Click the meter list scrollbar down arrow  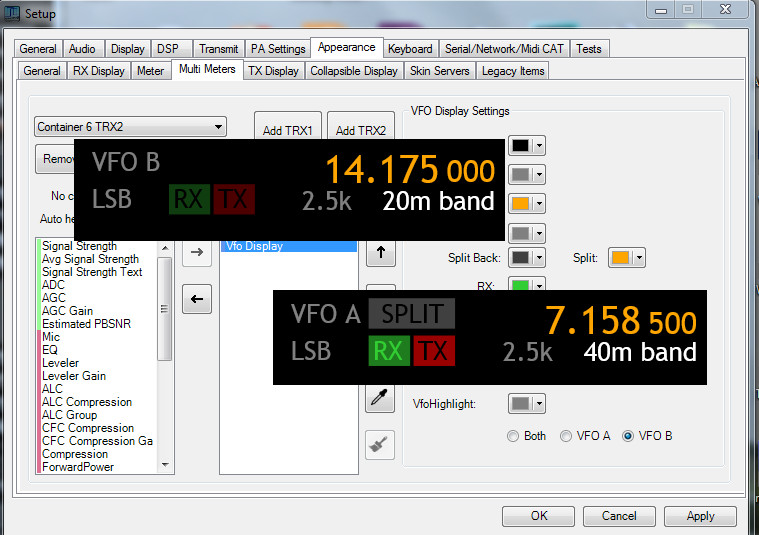(165, 465)
